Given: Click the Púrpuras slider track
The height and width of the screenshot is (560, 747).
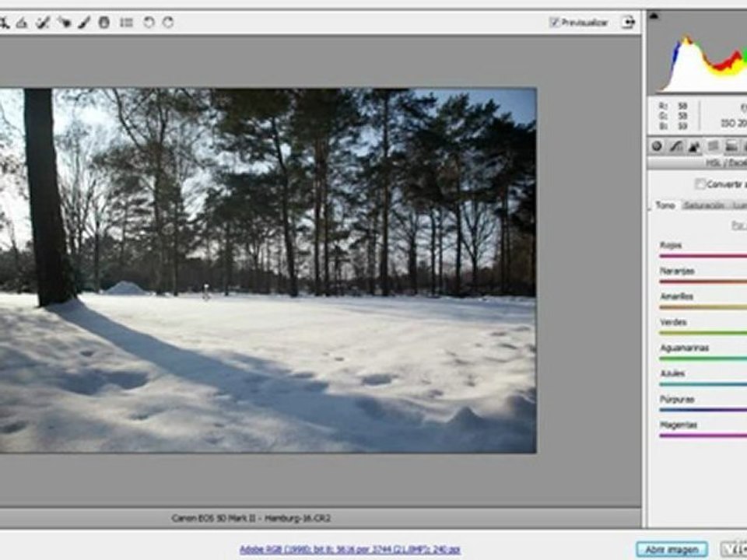Looking at the screenshot, I should pos(703,410).
